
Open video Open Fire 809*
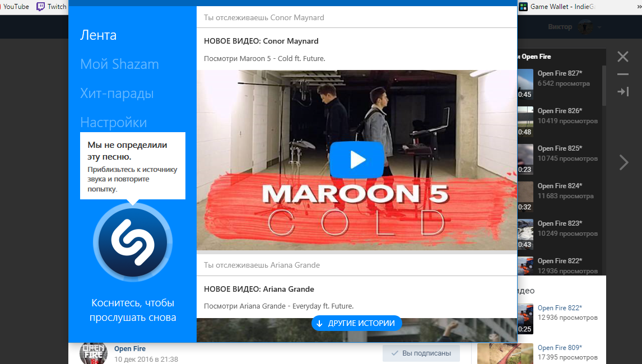560,348
